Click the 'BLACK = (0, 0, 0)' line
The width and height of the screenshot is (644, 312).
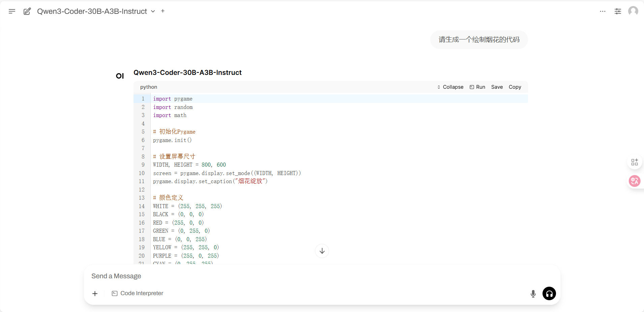(178, 215)
